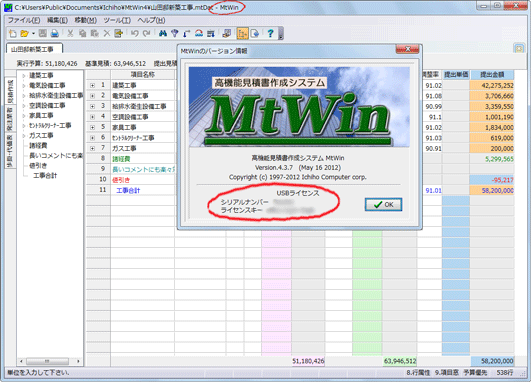Open the ヘルプ(H) menu
This screenshot has height=382, width=531.
151,20
